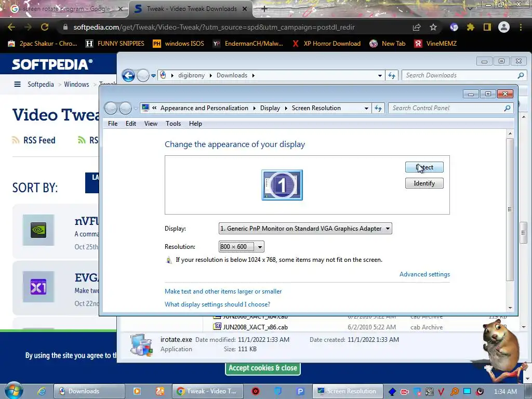
Task: Click the Chrome address bar URL
Action: pos(214,27)
